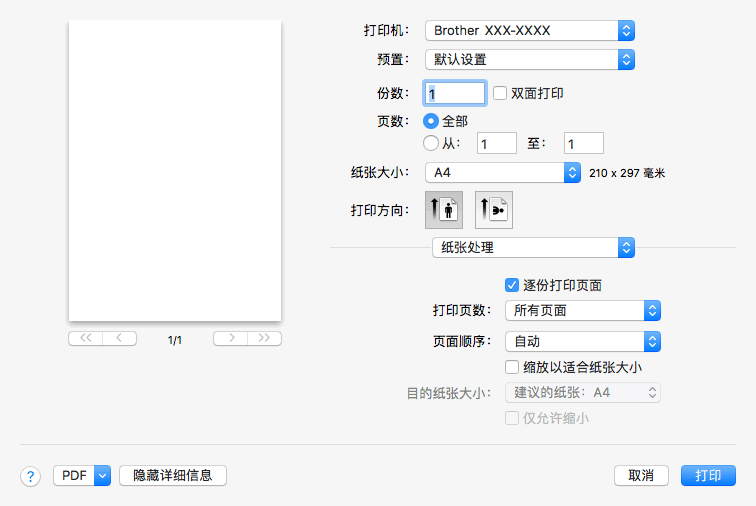Open the help question mark
756x506 pixels.
point(31,476)
